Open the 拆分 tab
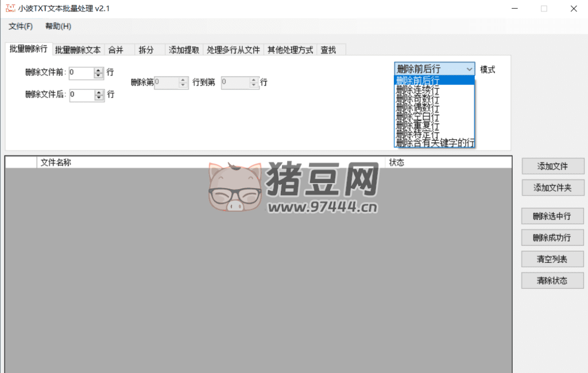This screenshot has width=588, height=373. point(146,50)
